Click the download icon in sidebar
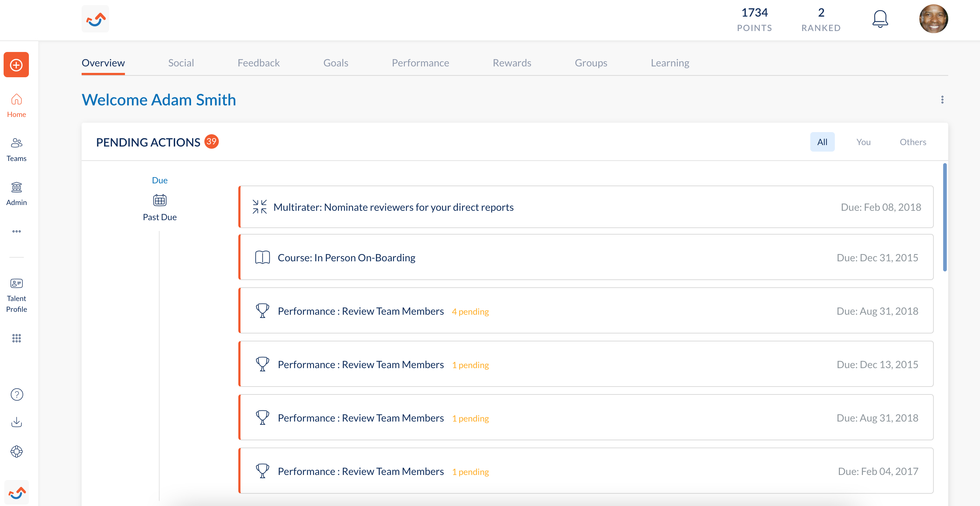The image size is (980, 506). tap(16, 422)
